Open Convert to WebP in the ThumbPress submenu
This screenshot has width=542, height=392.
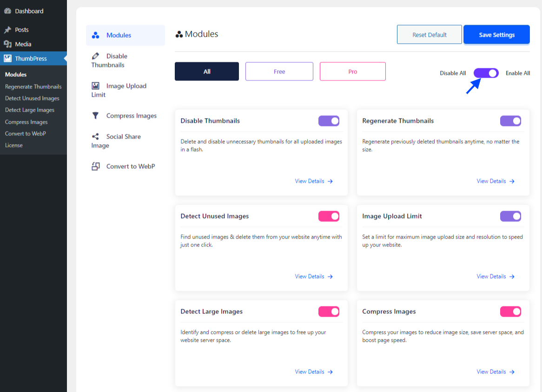25,133
